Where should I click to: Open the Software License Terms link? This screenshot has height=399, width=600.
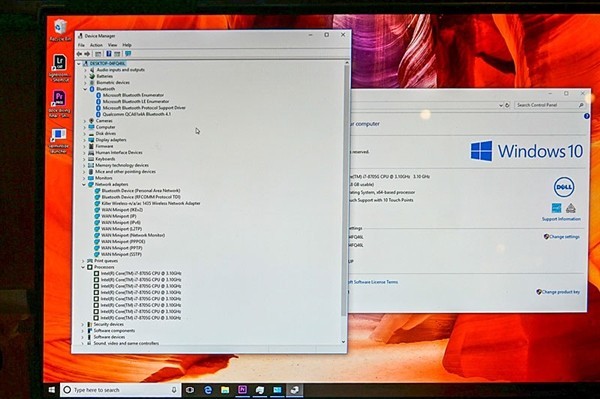373,282
